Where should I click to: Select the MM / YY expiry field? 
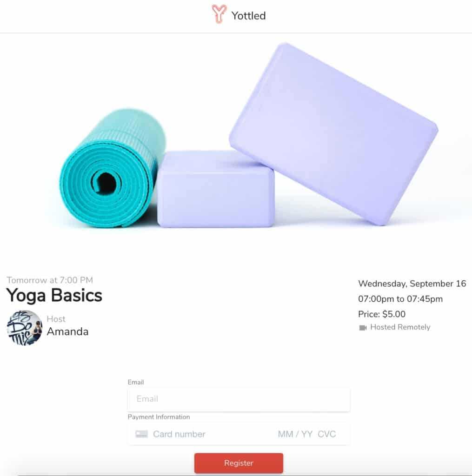pos(295,434)
